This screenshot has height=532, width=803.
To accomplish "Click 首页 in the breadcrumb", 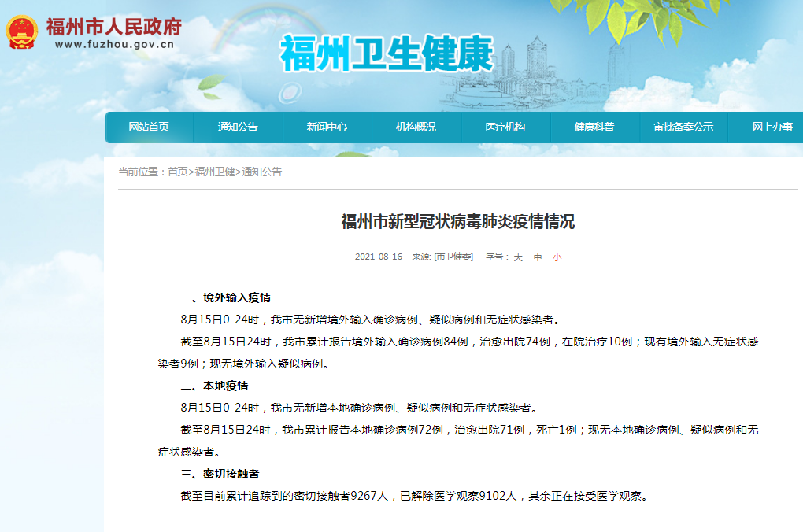I will pos(177,172).
